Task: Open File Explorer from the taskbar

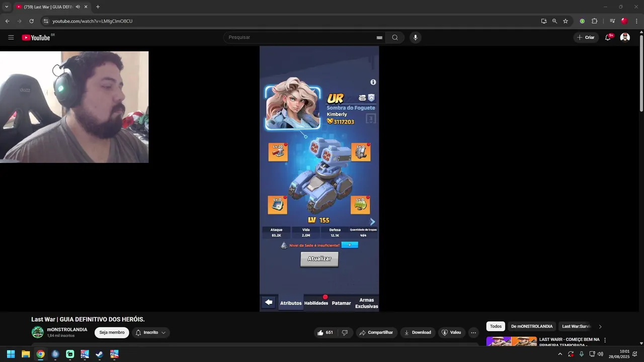Action: pos(26,354)
